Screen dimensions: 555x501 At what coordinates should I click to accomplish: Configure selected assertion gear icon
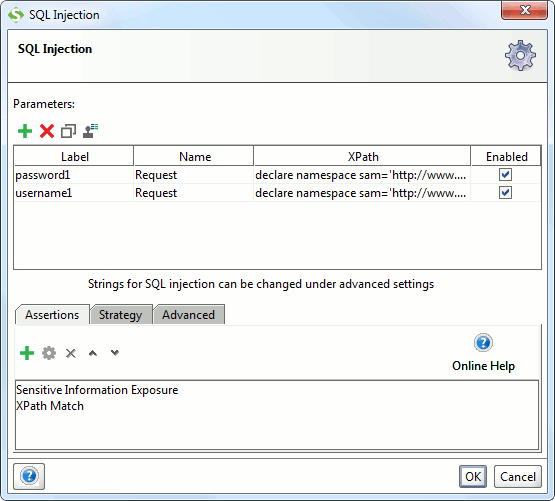tap(49, 353)
